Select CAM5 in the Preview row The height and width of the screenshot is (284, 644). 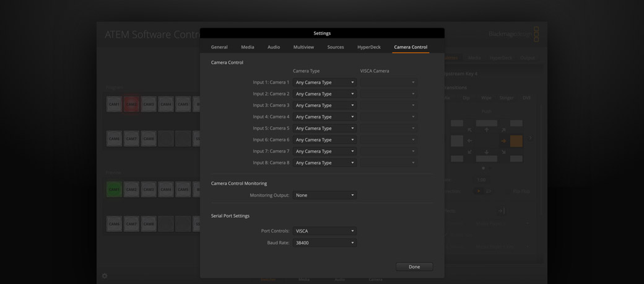183,190
